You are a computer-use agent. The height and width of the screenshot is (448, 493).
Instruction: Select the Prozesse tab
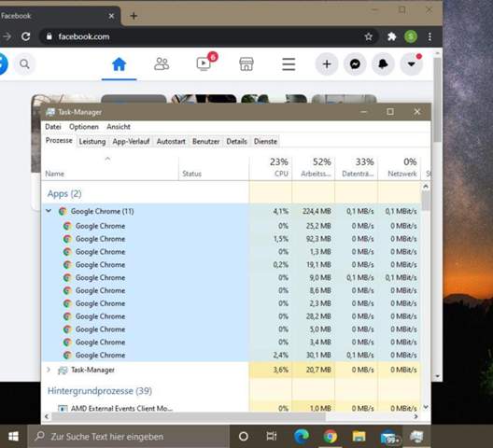[59, 141]
